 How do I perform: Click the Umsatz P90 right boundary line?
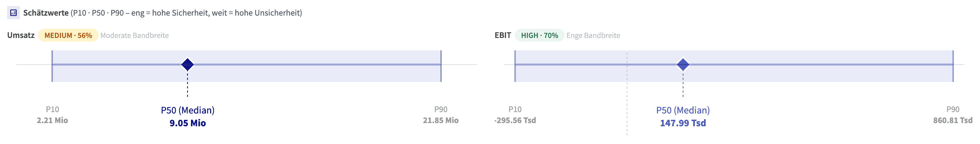coord(441,66)
